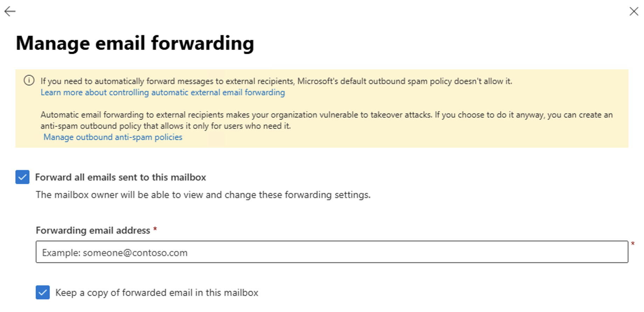Viewport: 644px width, 312px height.
Task: Click the 'Manage email forwarding' heading
Action: (x=135, y=43)
